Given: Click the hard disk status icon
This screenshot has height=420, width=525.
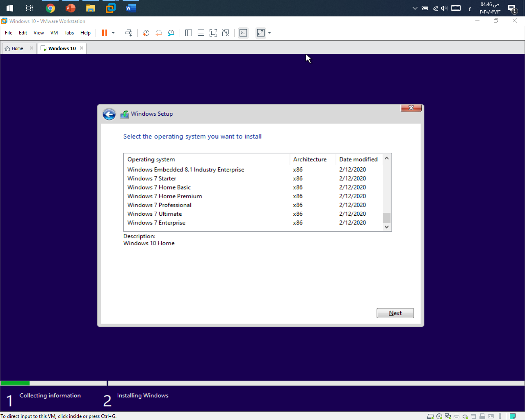Looking at the screenshot, I should coord(430,416).
